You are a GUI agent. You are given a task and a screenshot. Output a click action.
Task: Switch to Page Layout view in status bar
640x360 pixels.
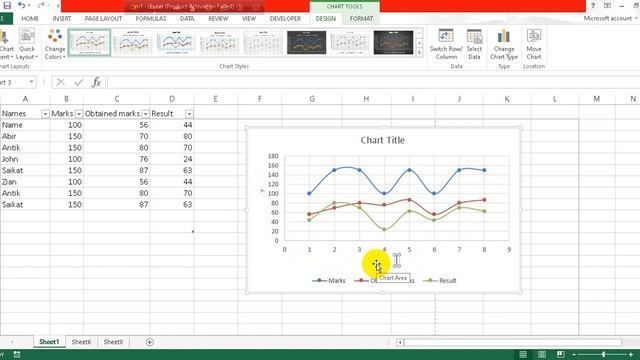pos(542,354)
